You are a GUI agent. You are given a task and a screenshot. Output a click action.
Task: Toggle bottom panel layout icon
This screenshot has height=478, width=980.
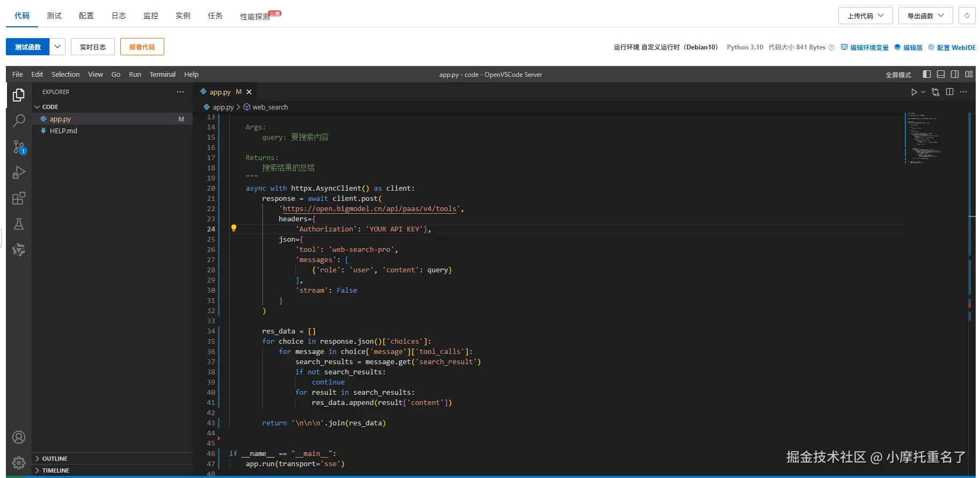[x=941, y=74]
